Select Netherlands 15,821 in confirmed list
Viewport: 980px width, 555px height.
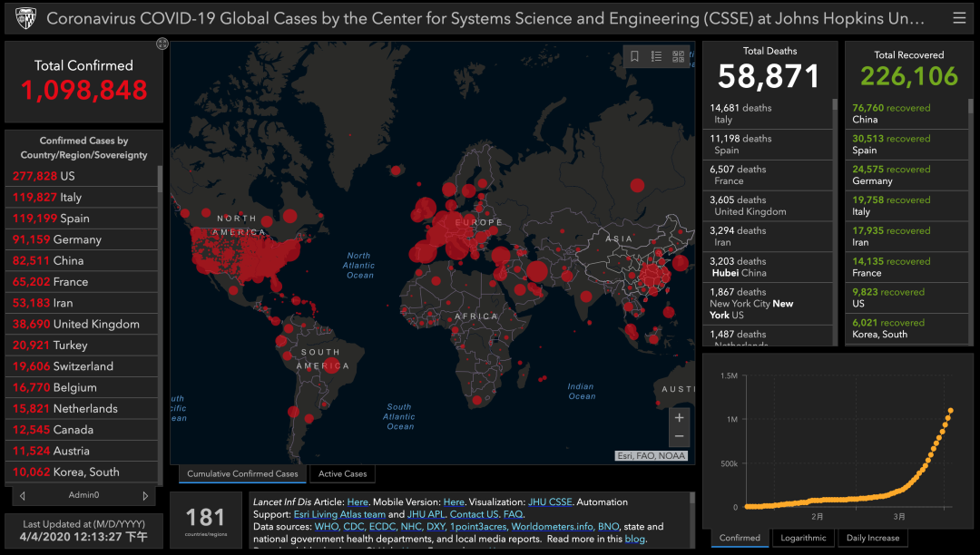click(82, 409)
